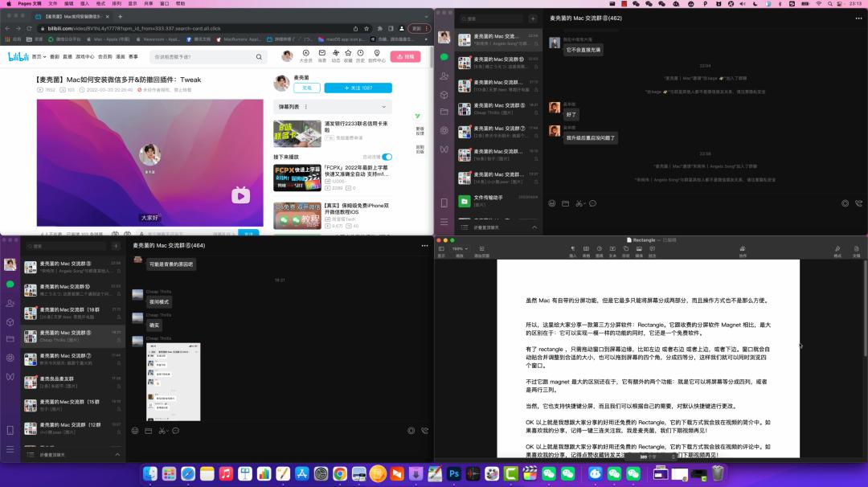Click the 充电 charge button under the uploader
This screenshot has height=487, width=868.
pyautogui.click(x=307, y=88)
